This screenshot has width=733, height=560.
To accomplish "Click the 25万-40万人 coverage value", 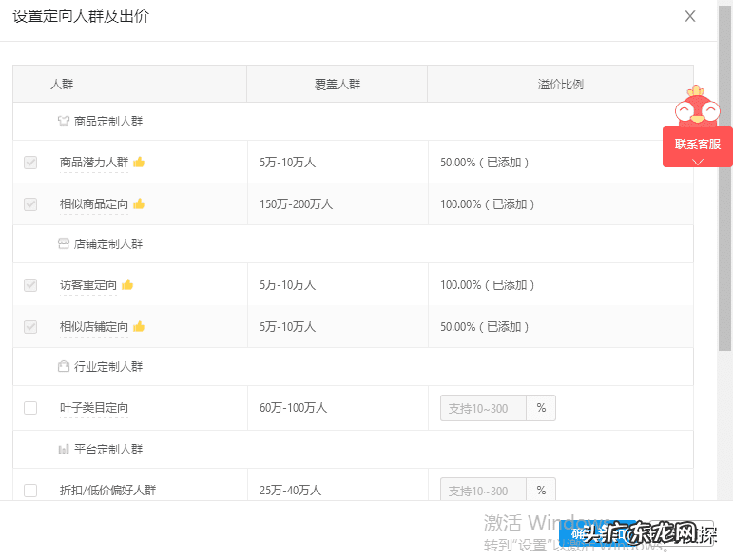I will pyautogui.click(x=290, y=491).
